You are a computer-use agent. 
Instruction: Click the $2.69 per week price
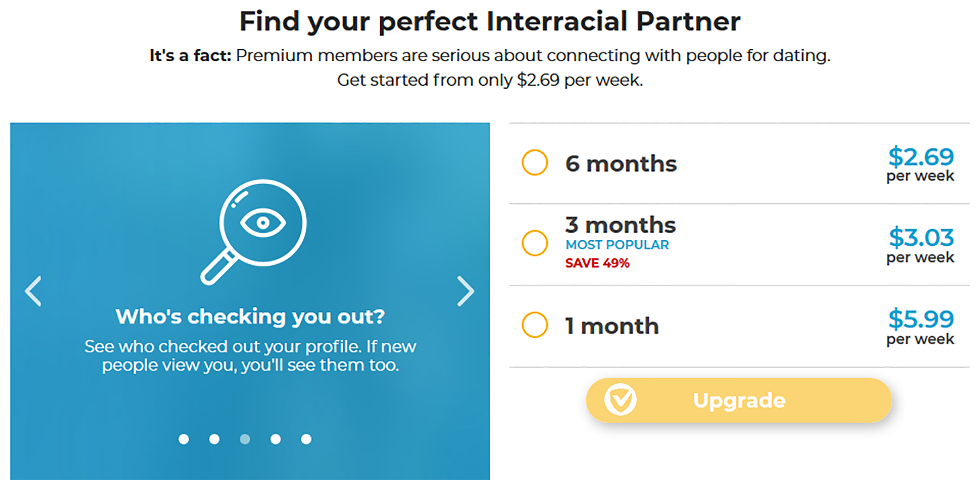click(x=920, y=164)
